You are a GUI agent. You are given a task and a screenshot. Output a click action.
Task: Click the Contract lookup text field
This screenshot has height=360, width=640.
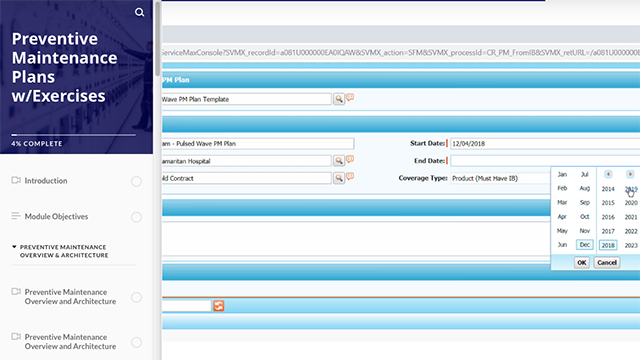[247, 178]
